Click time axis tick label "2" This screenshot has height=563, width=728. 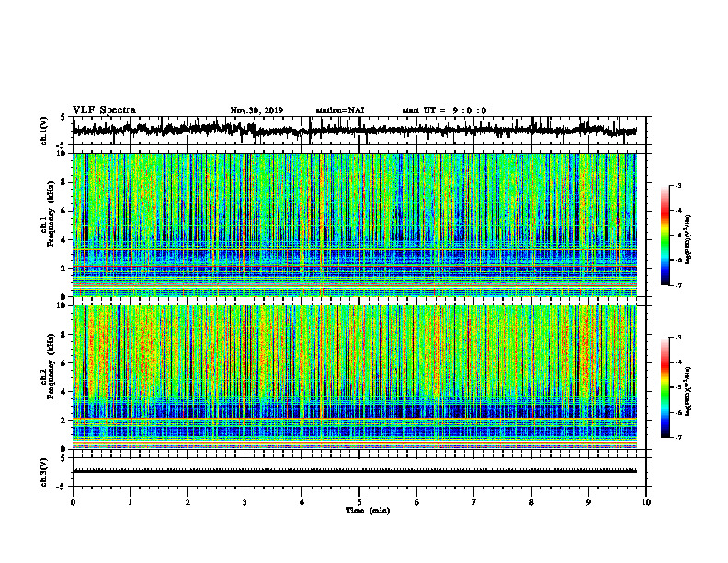pyautogui.click(x=188, y=502)
